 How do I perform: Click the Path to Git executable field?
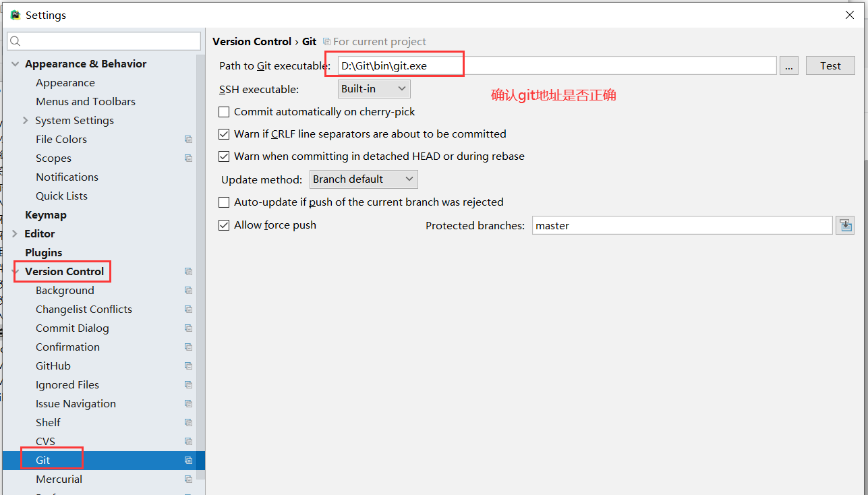click(x=557, y=65)
